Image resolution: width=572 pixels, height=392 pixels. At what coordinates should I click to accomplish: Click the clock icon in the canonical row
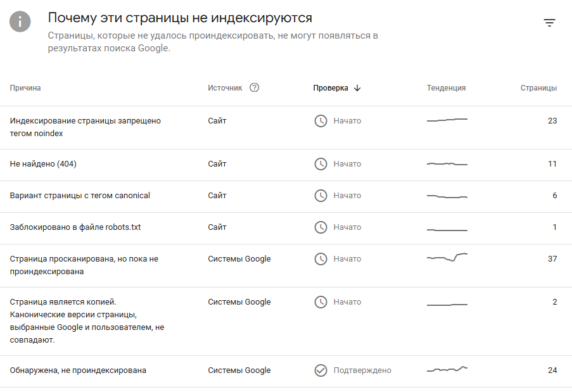pyautogui.click(x=321, y=196)
